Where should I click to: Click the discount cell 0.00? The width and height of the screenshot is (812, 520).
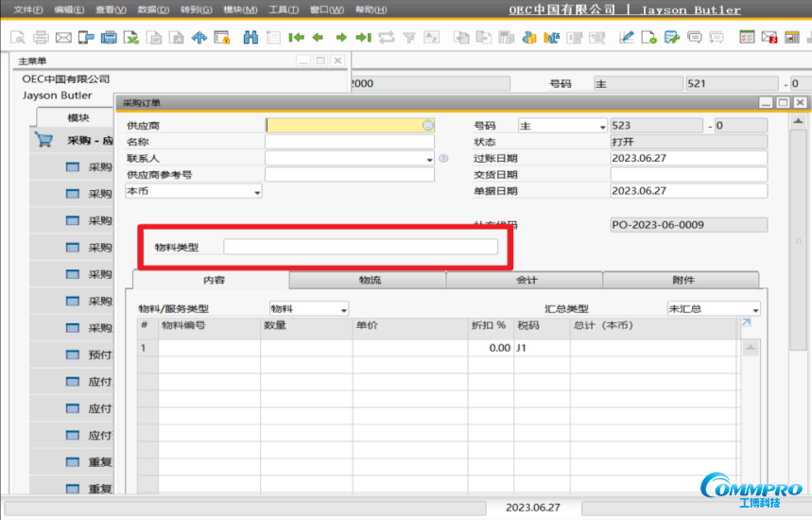[x=491, y=348]
